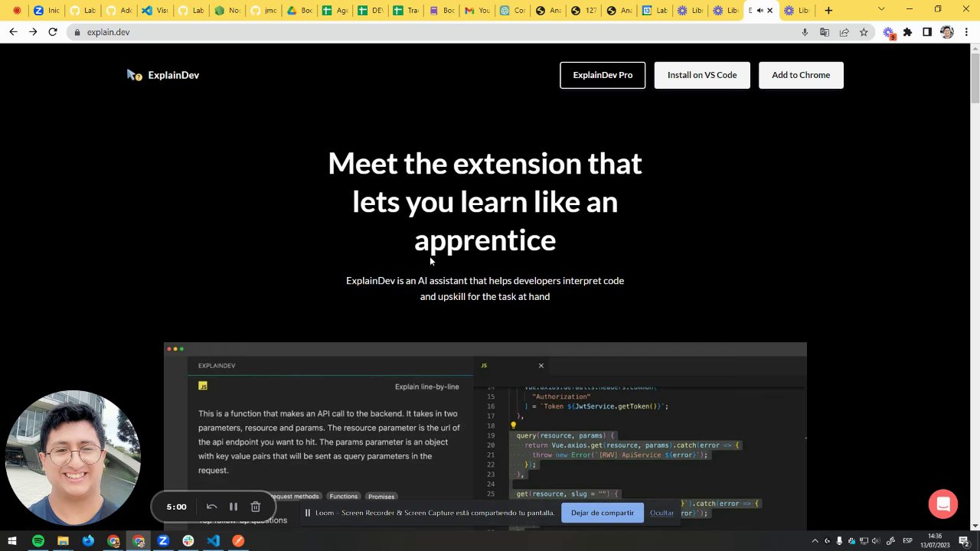Open the ExplainDev Pro page

603,75
